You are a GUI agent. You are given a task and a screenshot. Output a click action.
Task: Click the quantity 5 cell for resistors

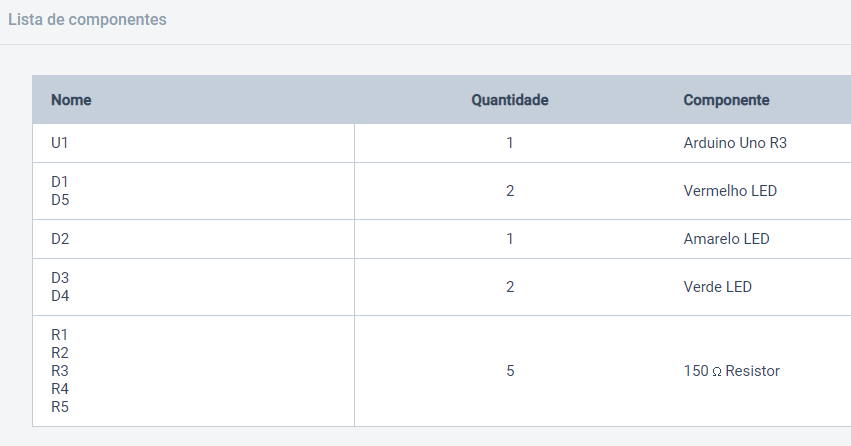pyautogui.click(x=510, y=371)
